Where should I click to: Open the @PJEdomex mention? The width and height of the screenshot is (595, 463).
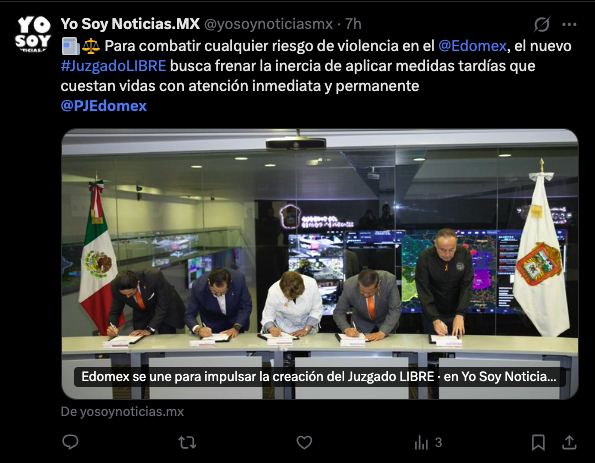pos(104,106)
